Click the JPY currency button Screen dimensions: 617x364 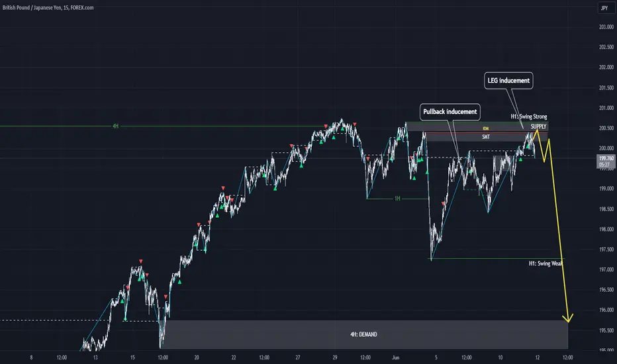coord(604,8)
